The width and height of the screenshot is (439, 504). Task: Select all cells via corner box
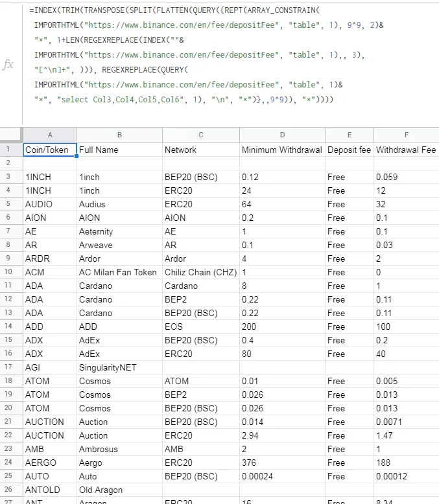click(x=11, y=135)
